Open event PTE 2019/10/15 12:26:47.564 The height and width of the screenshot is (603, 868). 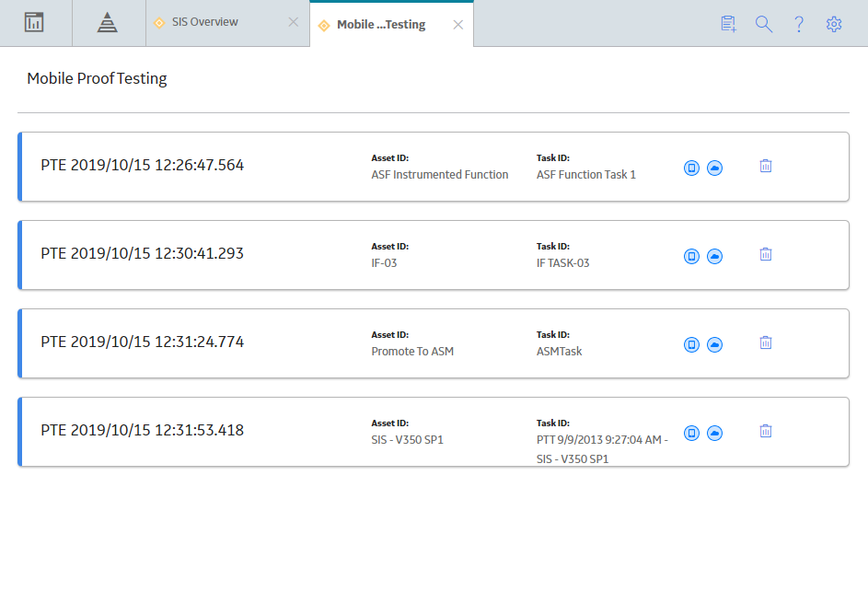click(x=143, y=165)
